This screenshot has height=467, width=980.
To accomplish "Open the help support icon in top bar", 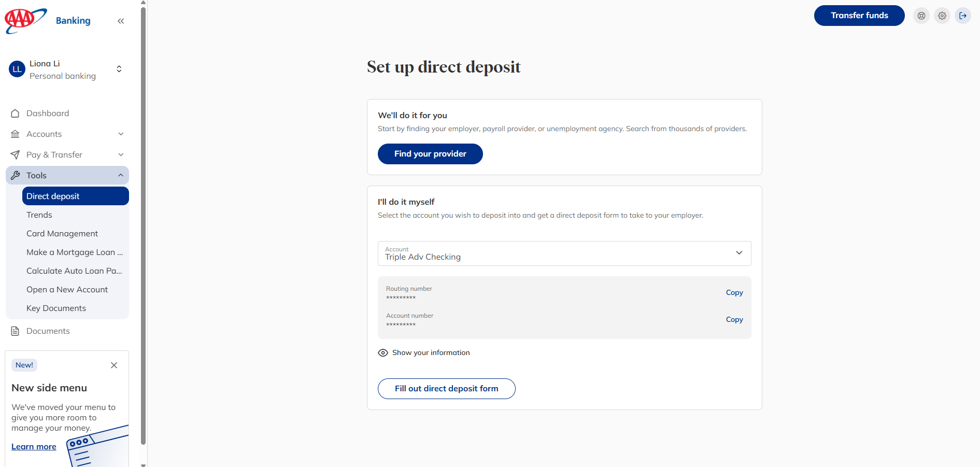I will 921,16.
